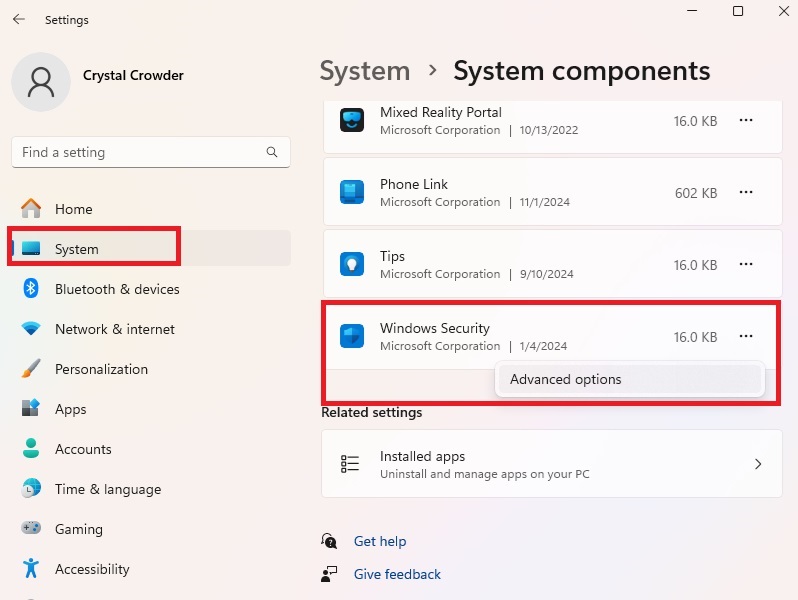Go back with the Settings back arrow
This screenshot has height=600, width=798.
point(19,19)
